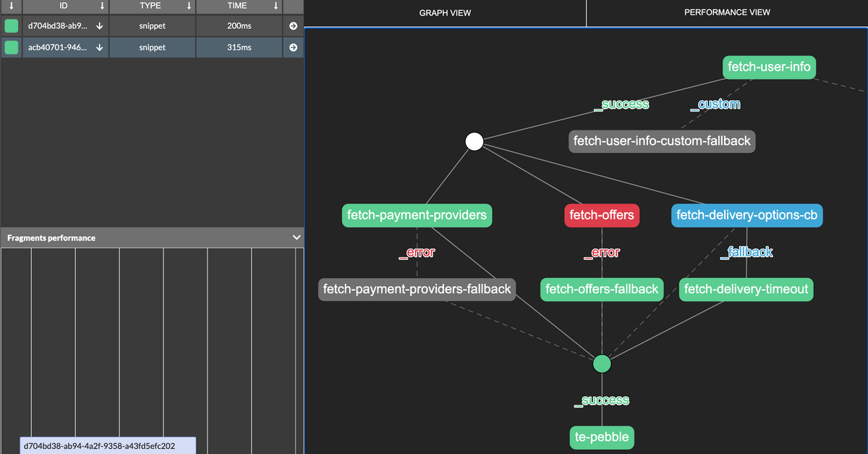The image size is (868, 454).
Task: Click _success label near fetch-user-info
Action: (621, 104)
